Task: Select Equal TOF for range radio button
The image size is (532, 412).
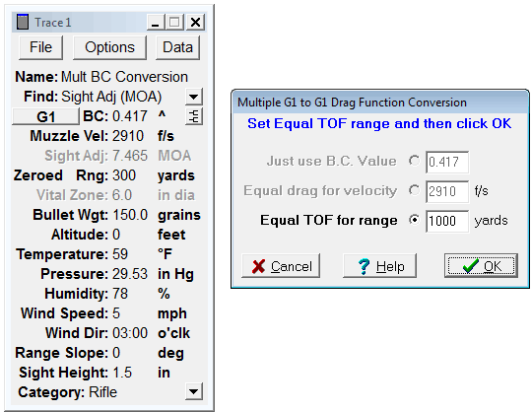Action: (x=414, y=220)
